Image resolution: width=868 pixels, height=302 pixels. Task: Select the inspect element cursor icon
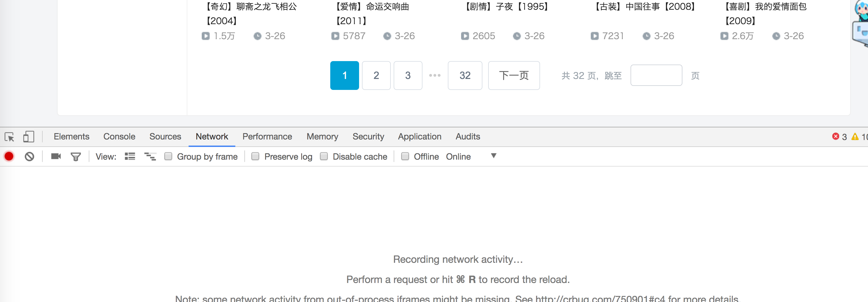tap(9, 137)
